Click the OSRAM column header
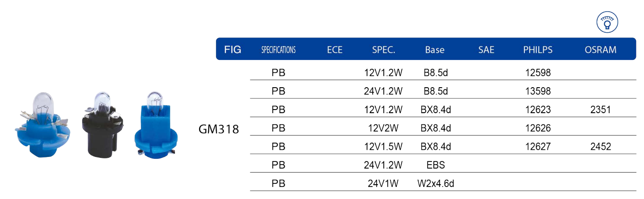The height and width of the screenshot is (199, 644). [600, 50]
